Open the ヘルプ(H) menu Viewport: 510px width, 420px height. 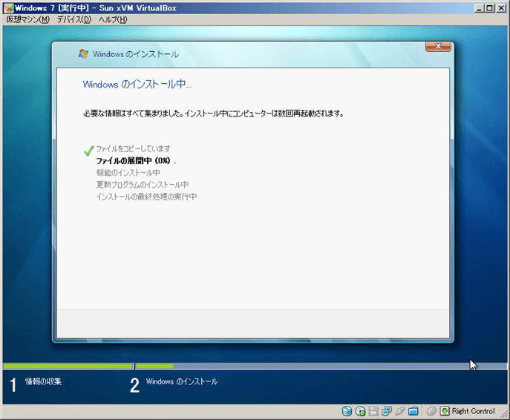tap(113, 19)
